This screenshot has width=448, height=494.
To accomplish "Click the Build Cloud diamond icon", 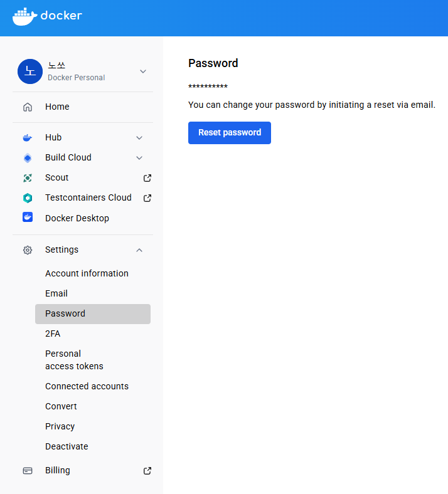I will (x=28, y=158).
